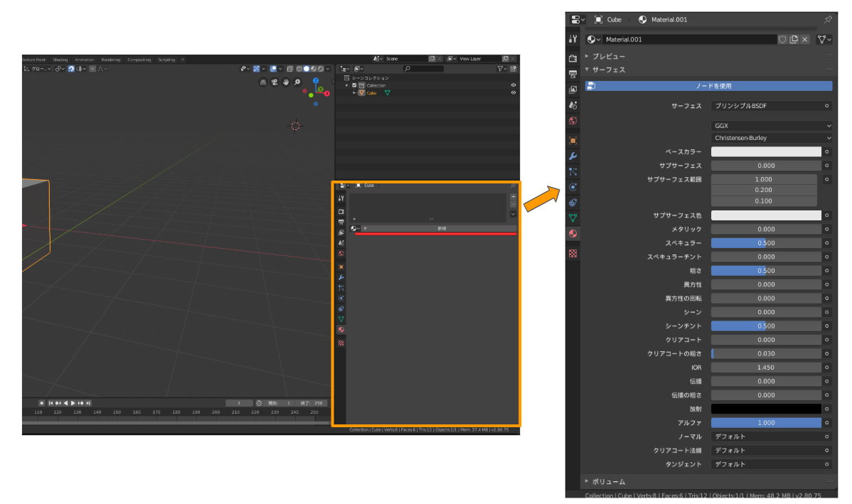Hide the Cube with its eye toggle
This screenshot has height=504, width=852.
pos(513,92)
